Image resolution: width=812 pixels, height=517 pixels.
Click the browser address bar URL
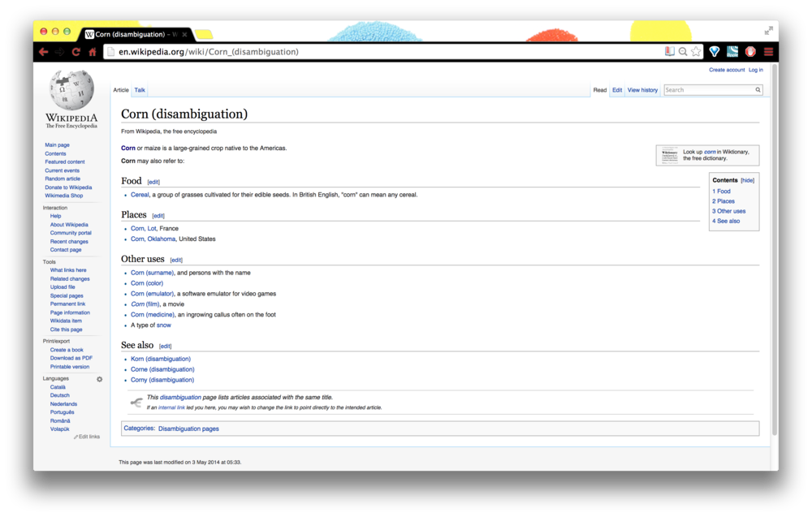tap(209, 52)
